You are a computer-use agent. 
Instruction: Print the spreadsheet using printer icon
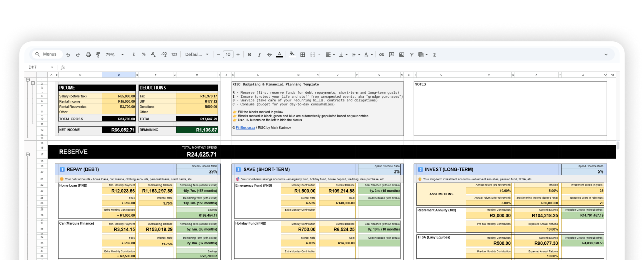(88, 54)
